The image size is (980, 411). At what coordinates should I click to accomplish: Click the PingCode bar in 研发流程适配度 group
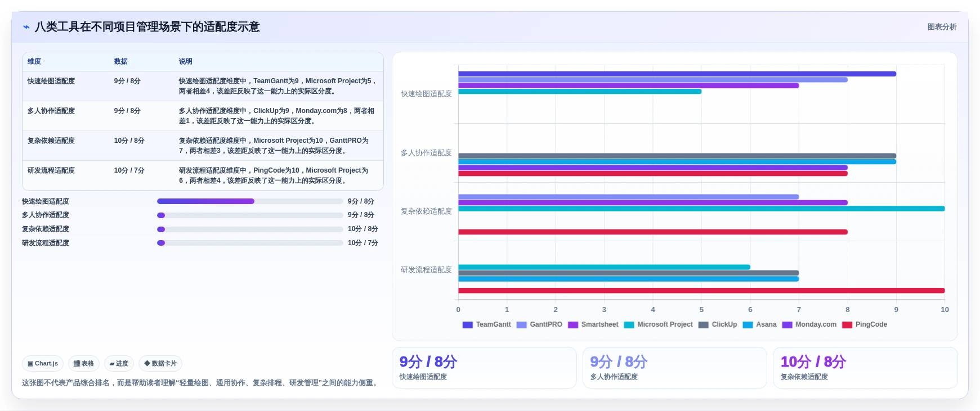pyautogui.click(x=701, y=291)
